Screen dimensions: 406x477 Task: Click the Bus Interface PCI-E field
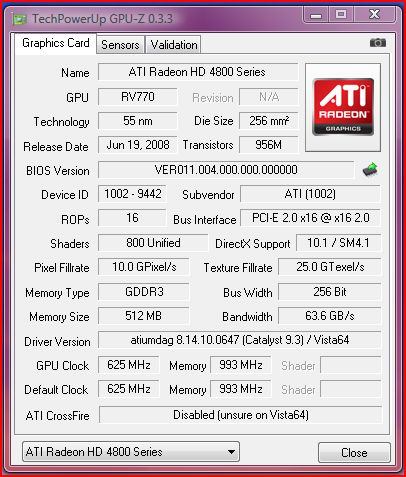pyautogui.click(x=310, y=218)
